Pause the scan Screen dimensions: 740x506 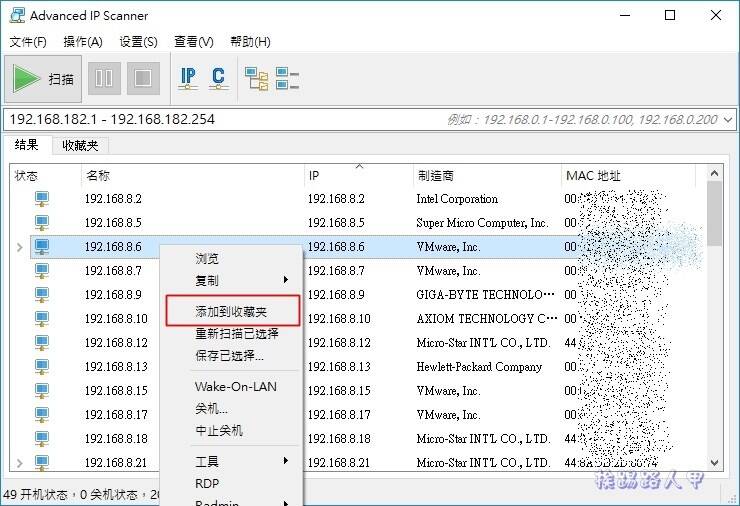click(104, 78)
